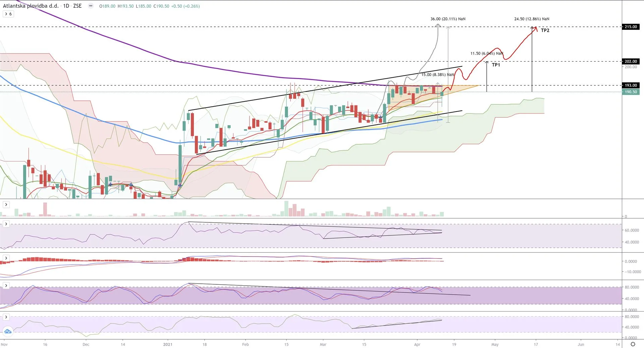Image resolution: width=644 pixels, height=348 pixels.
Task: Open chart settings gear icon
Action: click(x=633, y=344)
